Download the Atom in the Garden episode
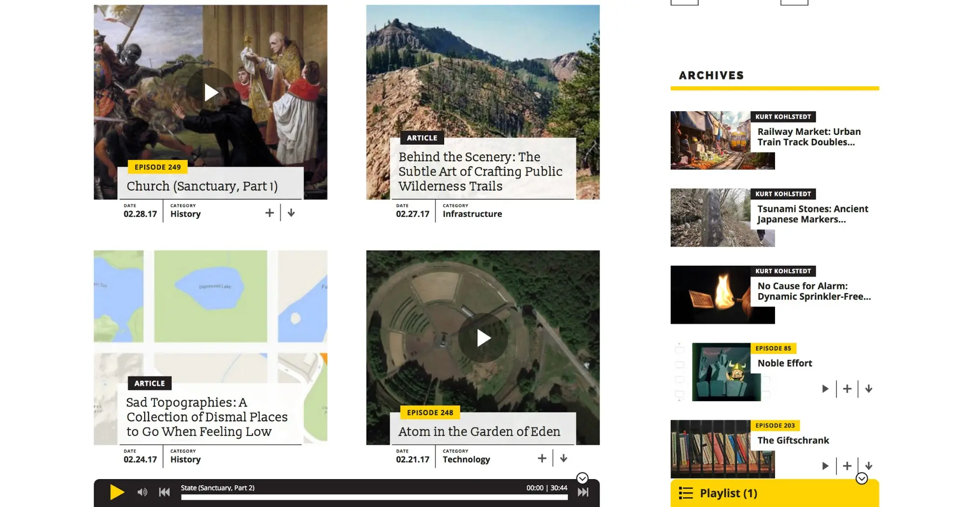This screenshot has height=507, width=980. tap(564, 458)
